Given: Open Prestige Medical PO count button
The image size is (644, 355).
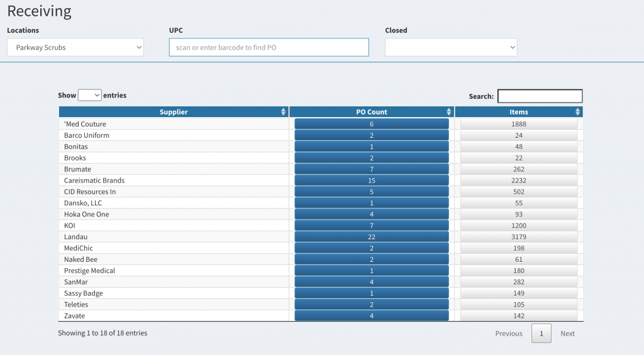Looking at the screenshot, I should tap(372, 271).
